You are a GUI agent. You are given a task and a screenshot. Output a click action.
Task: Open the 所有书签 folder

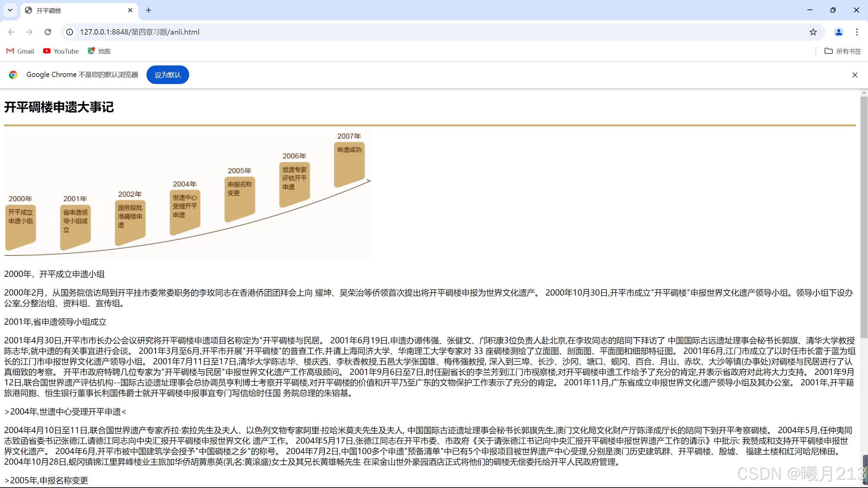(843, 51)
